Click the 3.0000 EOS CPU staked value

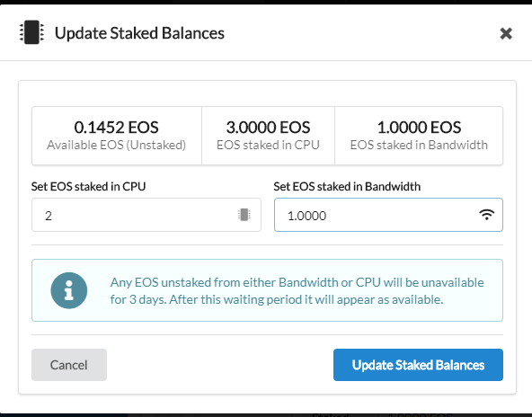pos(268,128)
